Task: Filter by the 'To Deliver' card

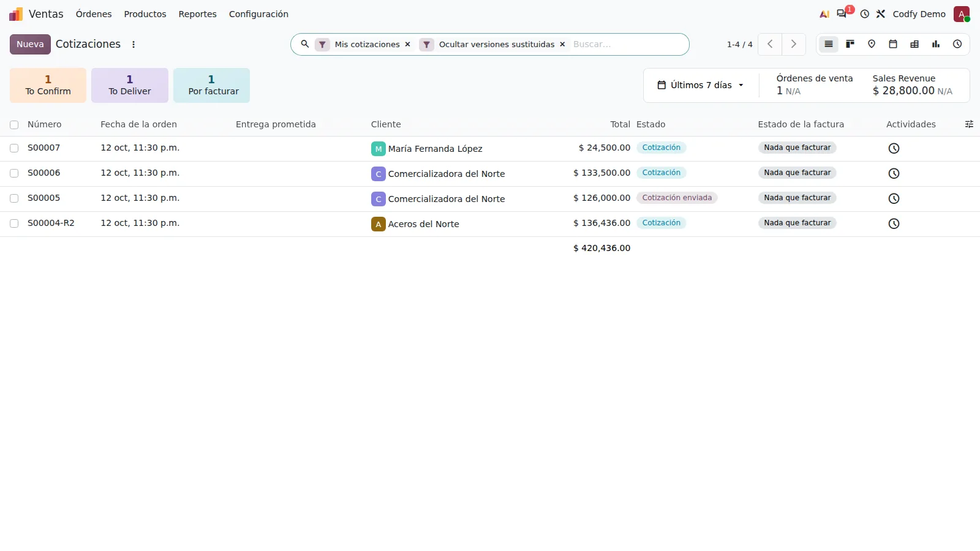Action: [130, 85]
